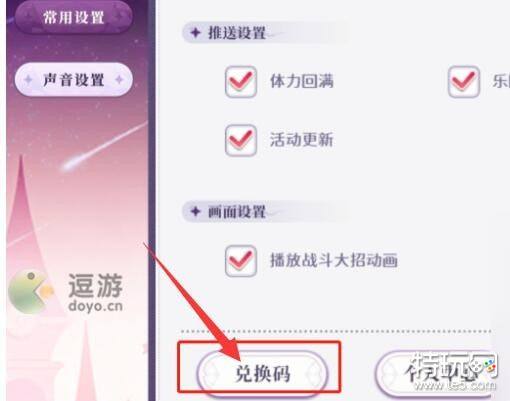Open the 兑换码 redeem code button

pyautogui.click(x=262, y=373)
